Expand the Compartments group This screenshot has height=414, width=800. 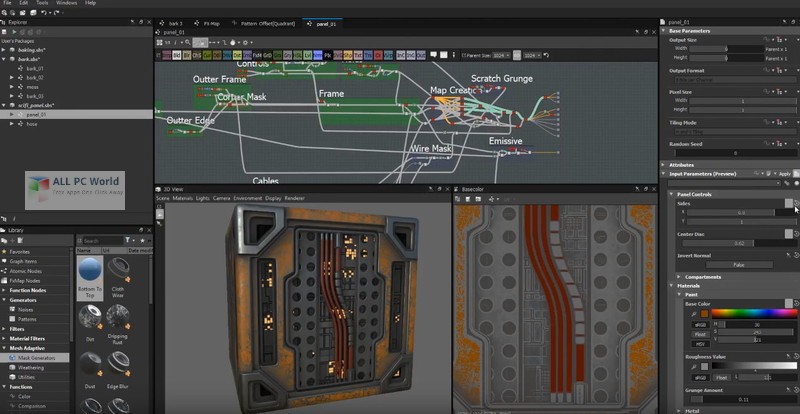pos(679,277)
